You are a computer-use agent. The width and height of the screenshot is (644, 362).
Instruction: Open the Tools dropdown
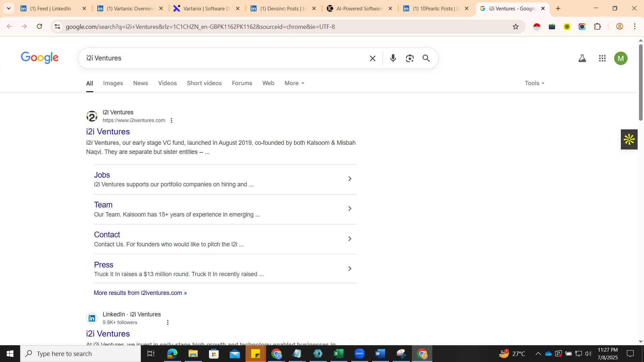tap(534, 83)
